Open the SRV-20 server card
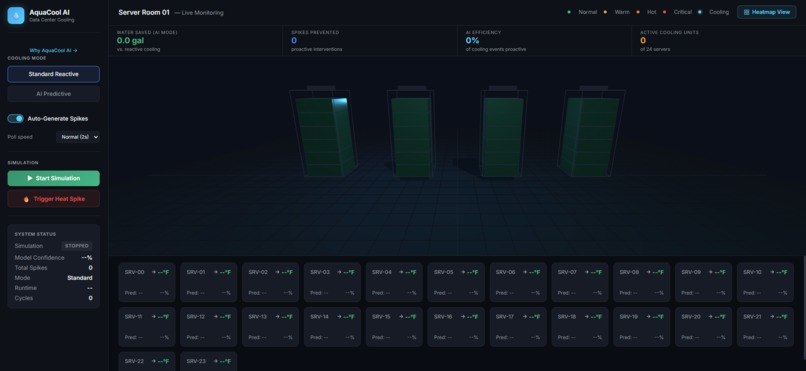Screen dimensions: 806x371 point(703,327)
